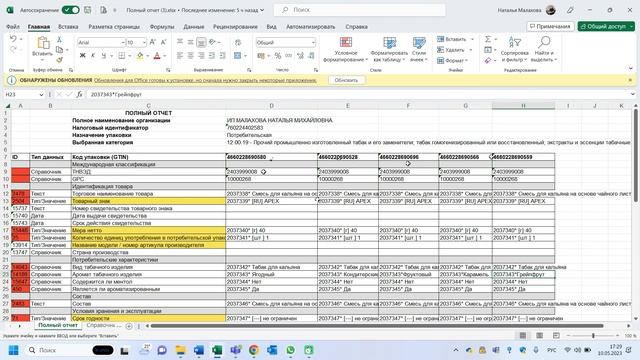Apply font color with red A

pyautogui.click(x=157, y=56)
